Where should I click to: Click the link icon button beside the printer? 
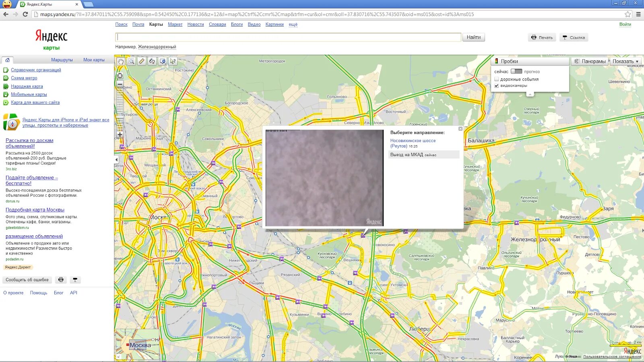[x=75, y=280]
